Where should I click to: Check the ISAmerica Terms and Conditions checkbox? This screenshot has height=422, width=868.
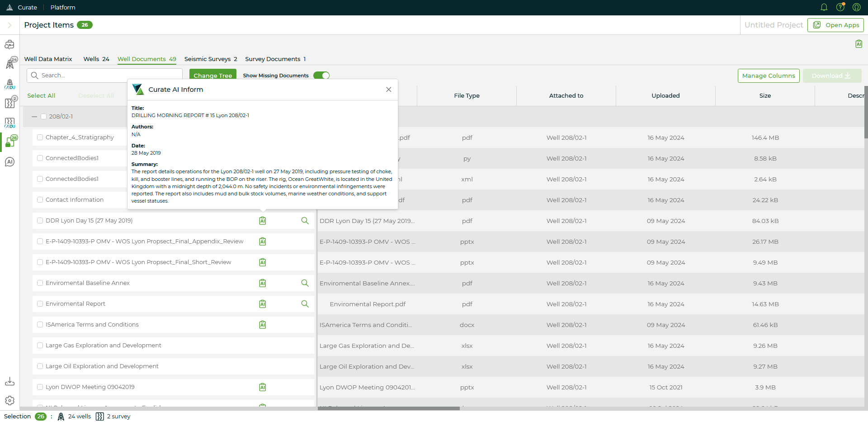click(x=40, y=324)
